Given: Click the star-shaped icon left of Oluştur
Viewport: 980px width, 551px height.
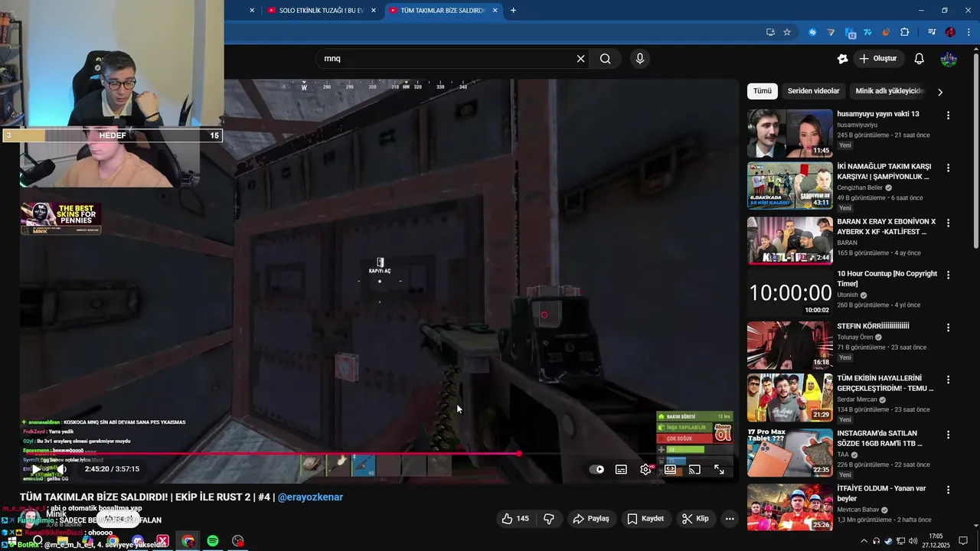Looking at the screenshot, I should coord(843,58).
